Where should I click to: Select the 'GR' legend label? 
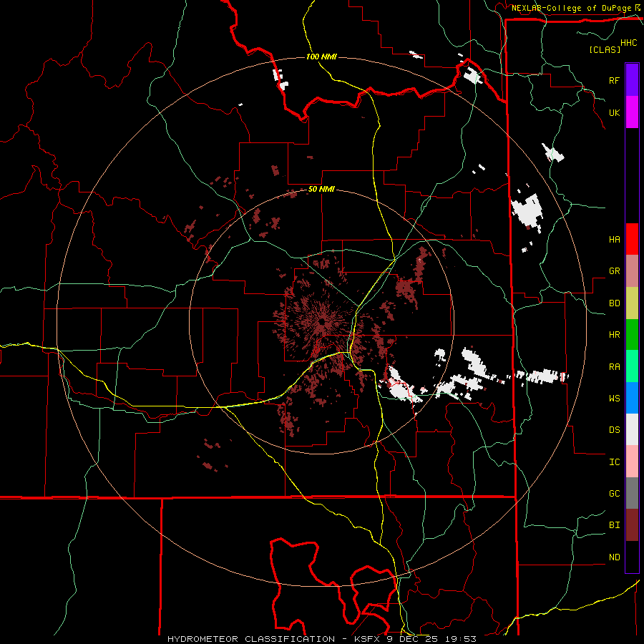point(614,271)
